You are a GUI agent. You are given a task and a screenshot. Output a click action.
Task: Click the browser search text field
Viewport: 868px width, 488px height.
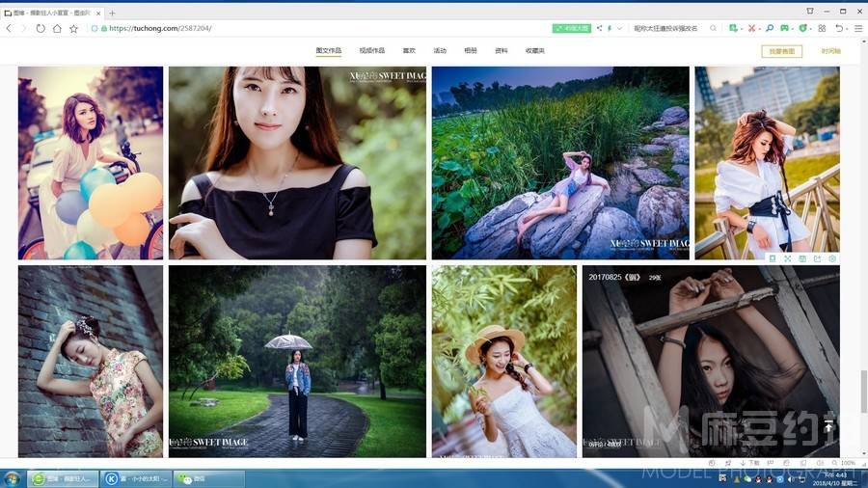point(665,28)
